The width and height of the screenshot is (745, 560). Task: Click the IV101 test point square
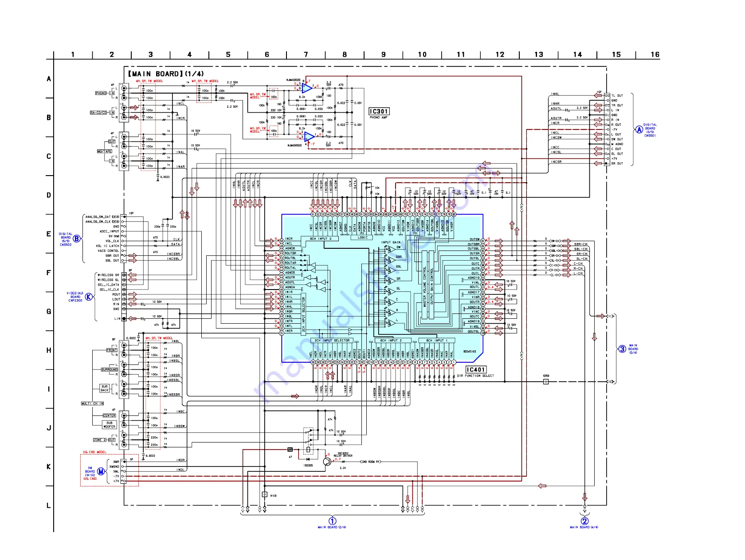(265, 494)
